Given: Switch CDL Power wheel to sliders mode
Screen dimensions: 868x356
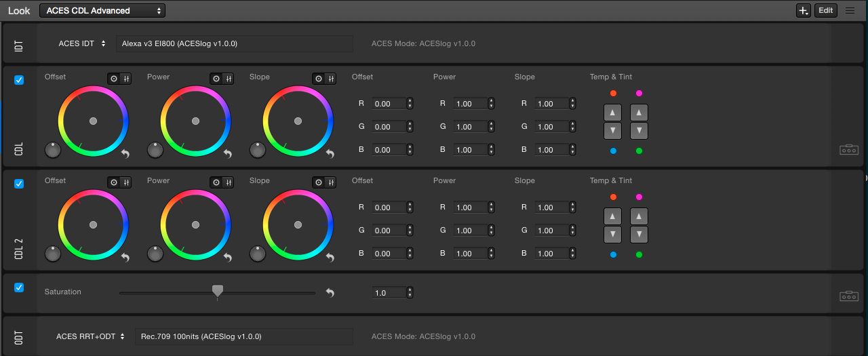Looking at the screenshot, I should point(229,79).
